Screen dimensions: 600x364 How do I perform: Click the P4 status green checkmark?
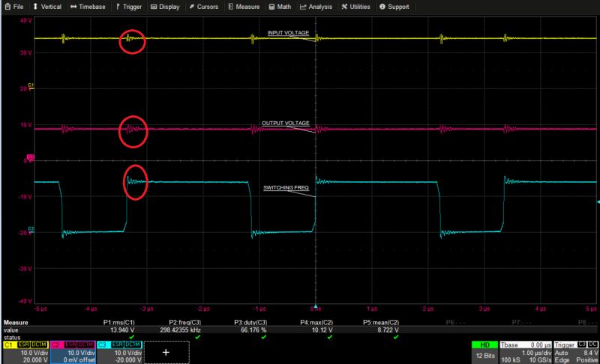(x=330, y=337)
